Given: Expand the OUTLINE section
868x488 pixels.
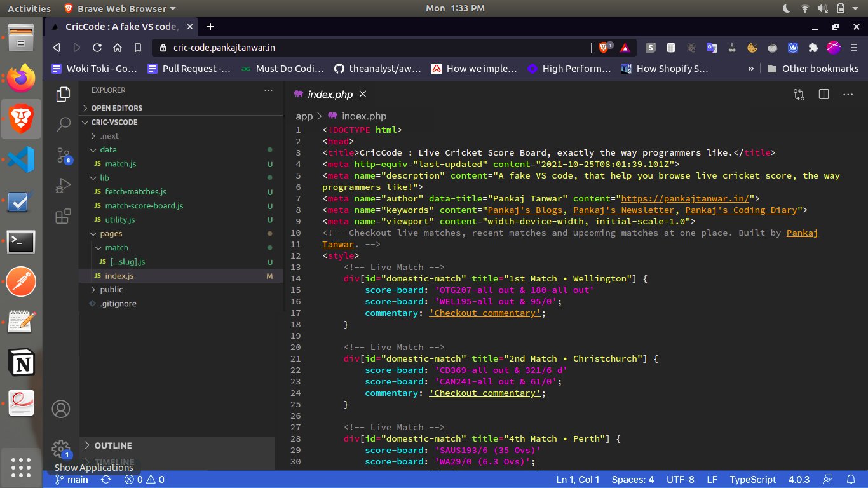Looking at the screenshot, I should (x=113, y=445).
